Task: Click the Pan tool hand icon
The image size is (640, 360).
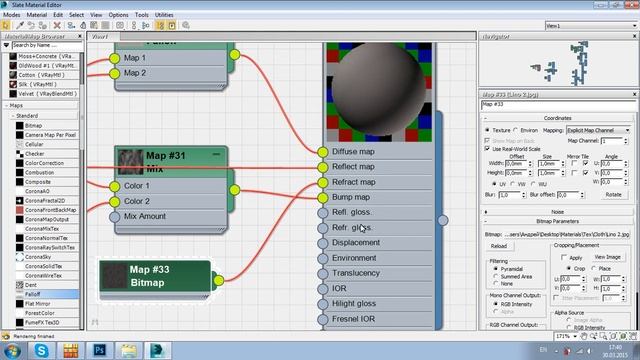Action: 584,336
